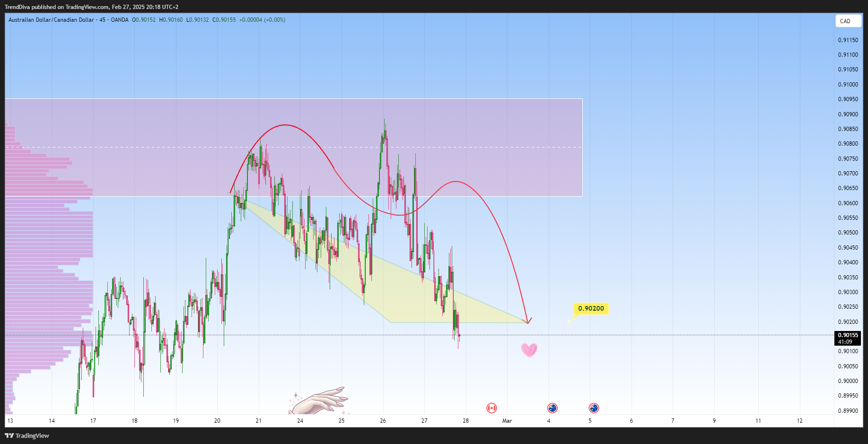
Task: Select the pink heart sticker on chart
Action: 529,350
